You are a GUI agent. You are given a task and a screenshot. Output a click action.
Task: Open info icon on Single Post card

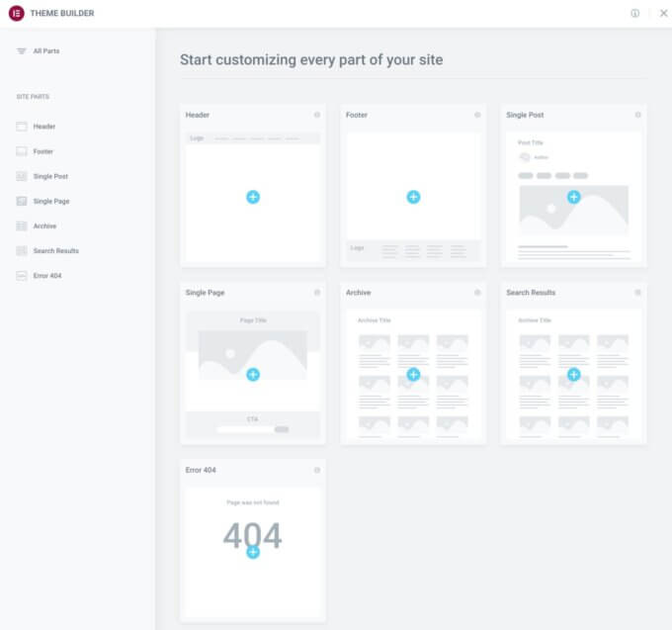tap(637, 115)
